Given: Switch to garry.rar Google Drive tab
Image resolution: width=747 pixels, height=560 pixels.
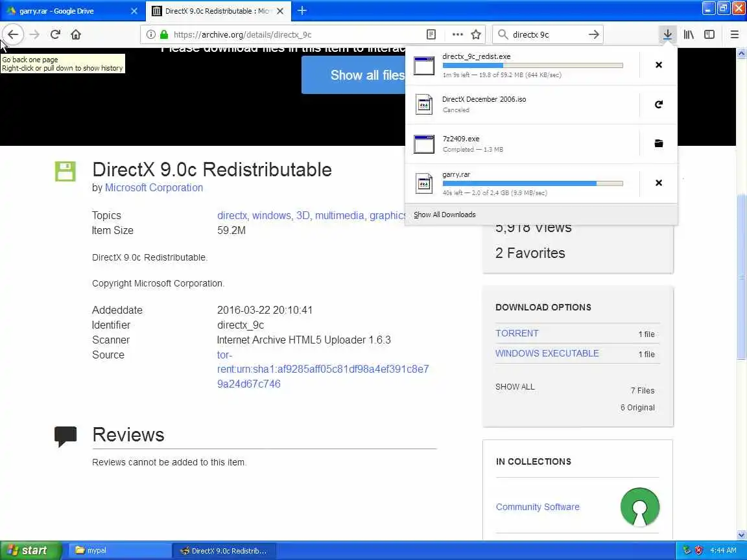Looking at the screenshot, I should 71,10.
